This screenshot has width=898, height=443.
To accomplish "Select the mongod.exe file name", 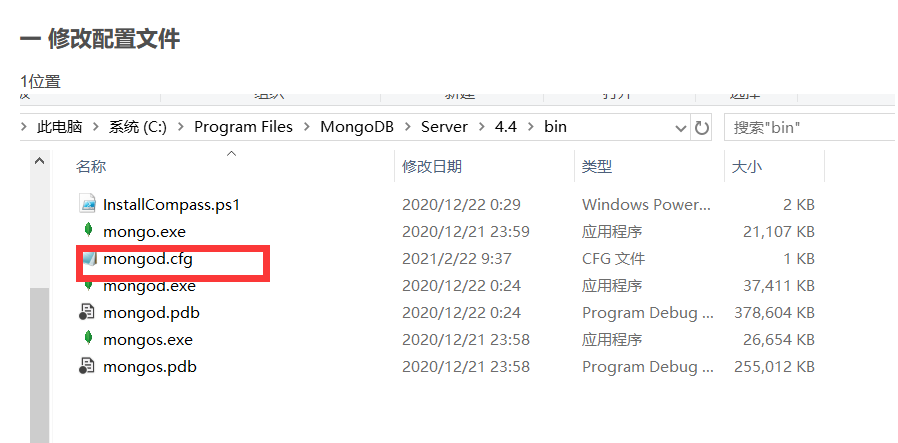I will click(x=149, y=286).
